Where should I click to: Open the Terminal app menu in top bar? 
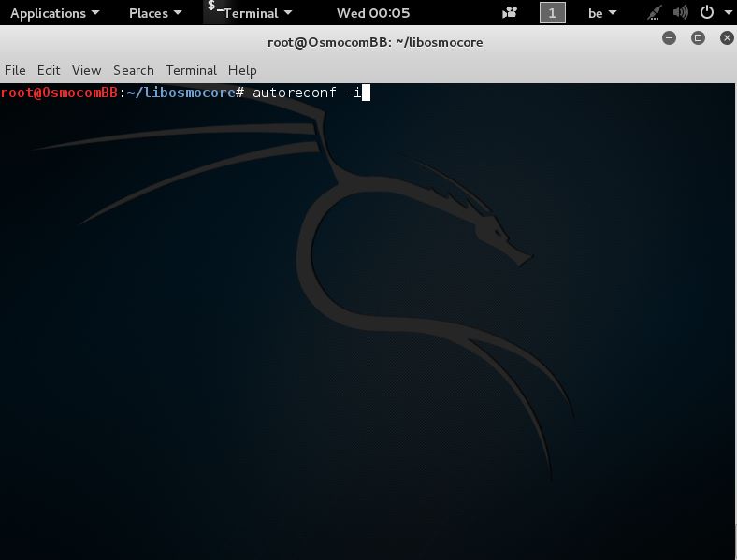[257, 13]
